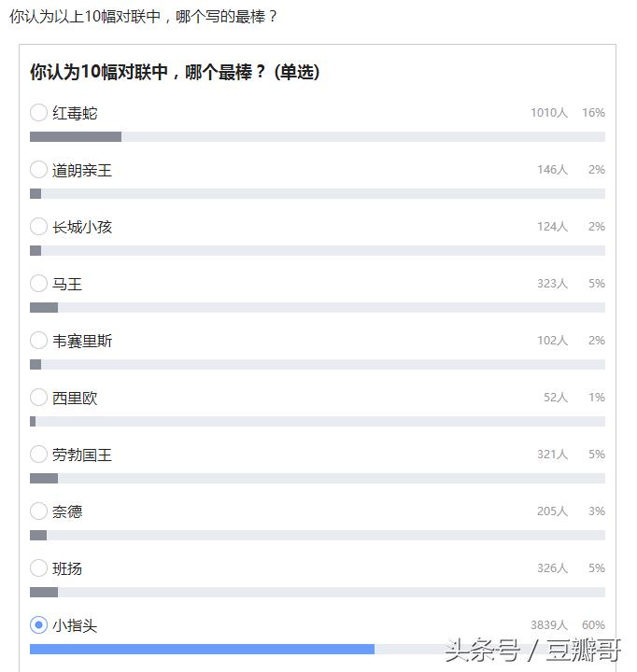Pick the 劳勃国王 radio option
The height and width of the screenshot is (672, 637).
(x=38, y=455)
